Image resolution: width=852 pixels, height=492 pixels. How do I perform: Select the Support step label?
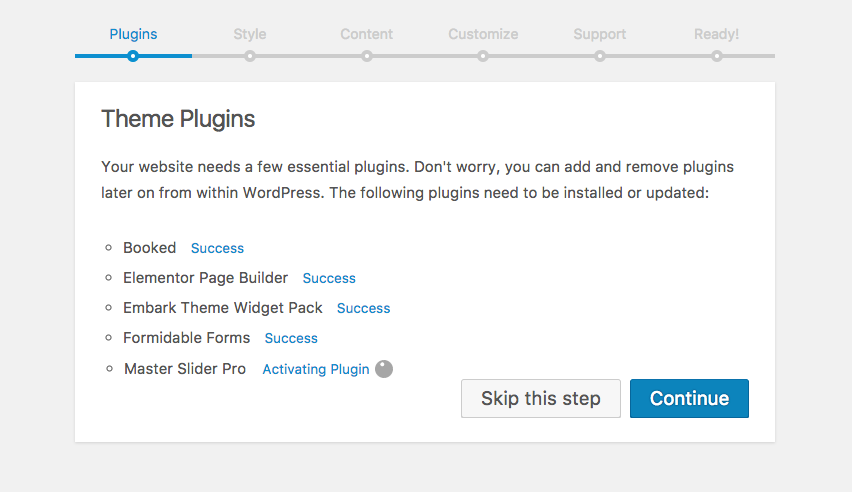600,34
